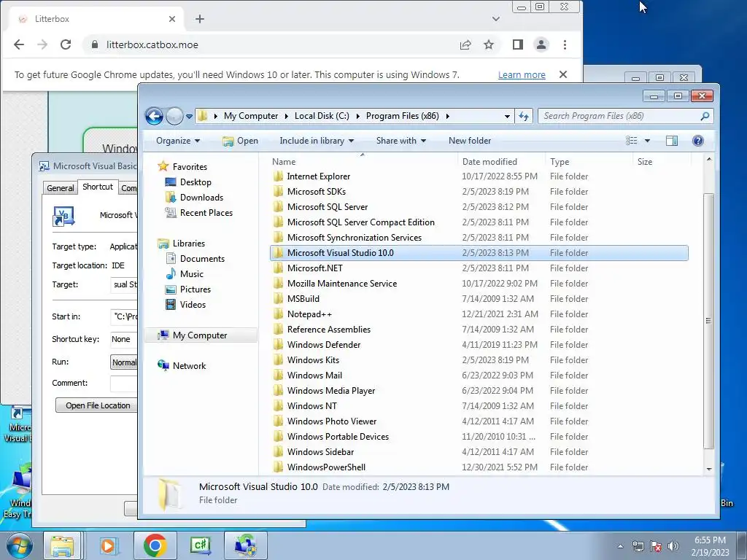Reload the Litterbox page

click(x=66, y=44)
